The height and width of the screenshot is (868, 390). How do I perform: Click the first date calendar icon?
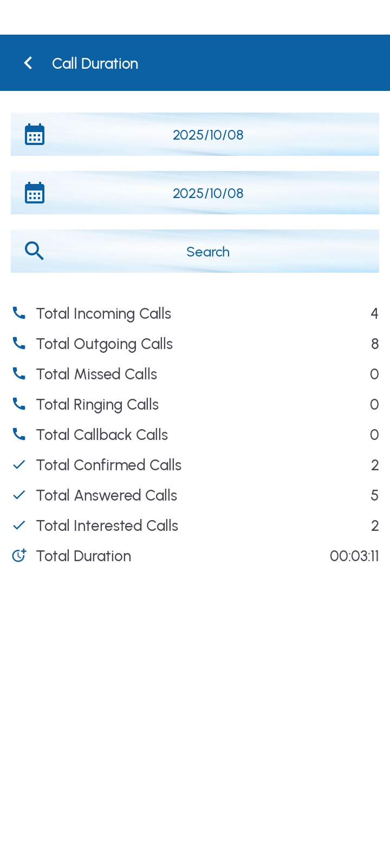click(x=35, y=135)
